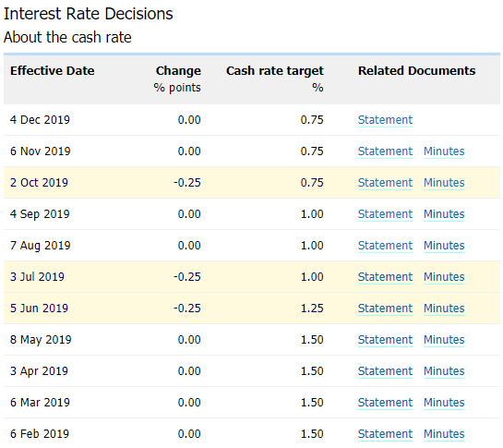Click the 0.00 change in 4 Dec row
Viewport: 503px width, 448px height.
tap(189, 120)
